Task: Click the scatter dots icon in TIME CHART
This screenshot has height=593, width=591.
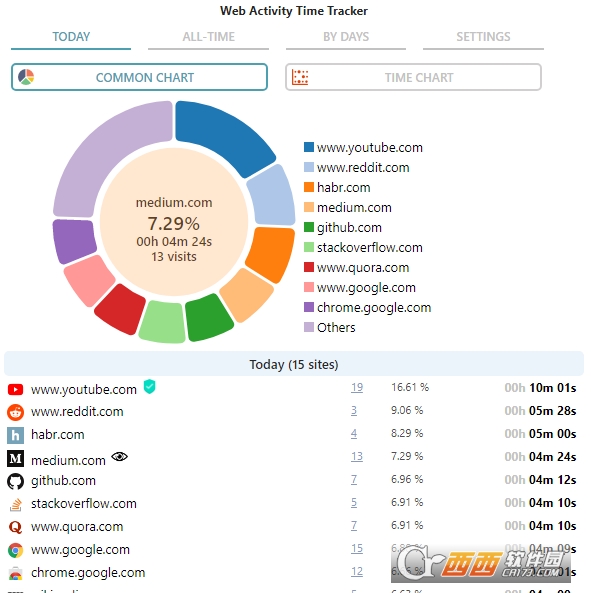Action: (x=300, y=77)
